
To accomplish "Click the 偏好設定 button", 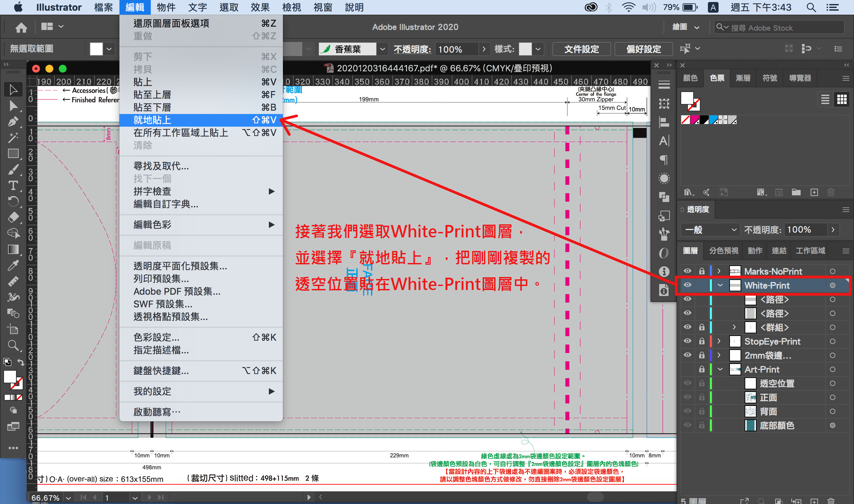I will (x=643, y=49).
